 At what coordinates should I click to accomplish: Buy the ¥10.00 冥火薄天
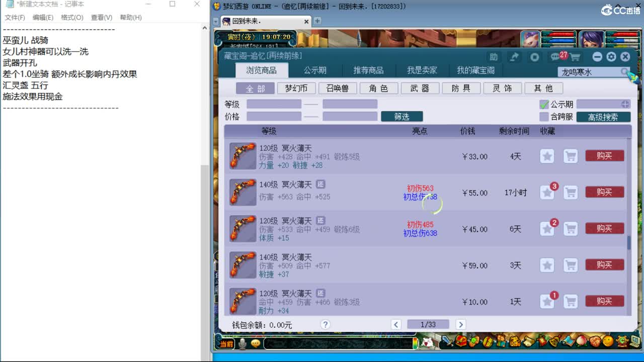[x=605, y=301]
